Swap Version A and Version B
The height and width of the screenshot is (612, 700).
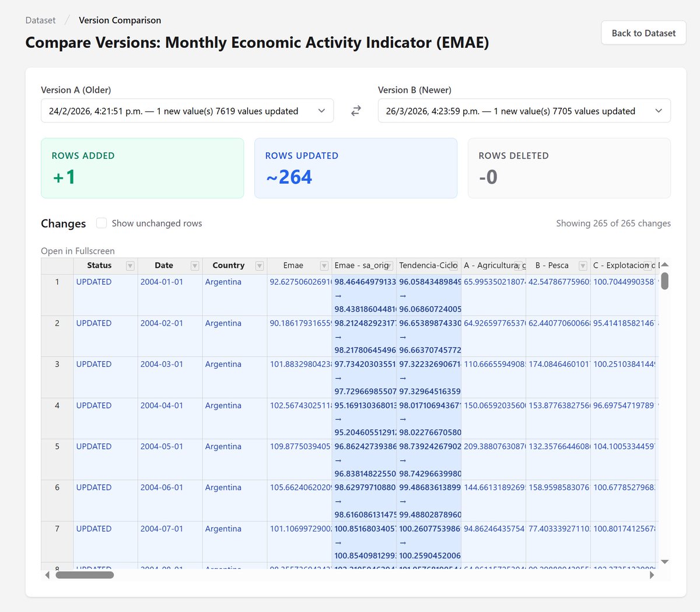[x=356, y=111]
